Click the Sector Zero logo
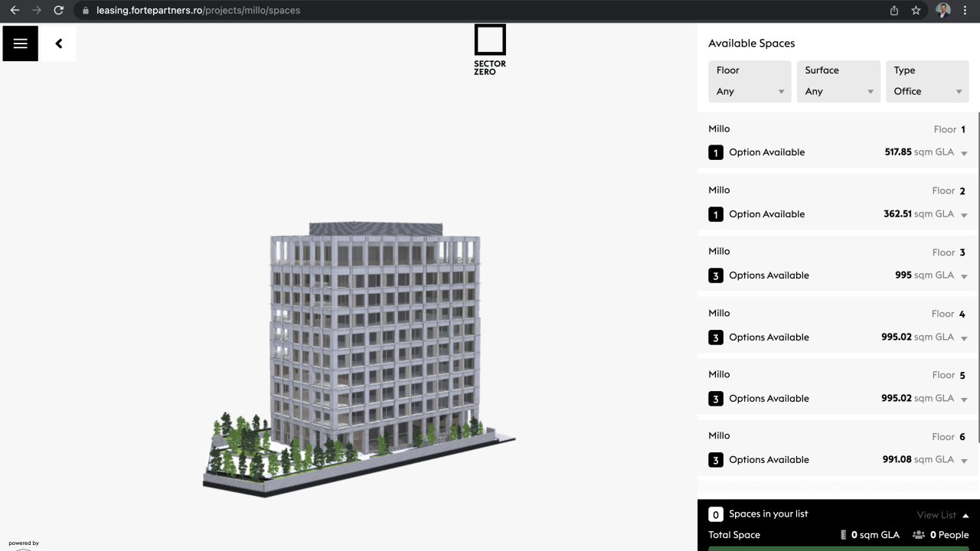 point(489,47)
